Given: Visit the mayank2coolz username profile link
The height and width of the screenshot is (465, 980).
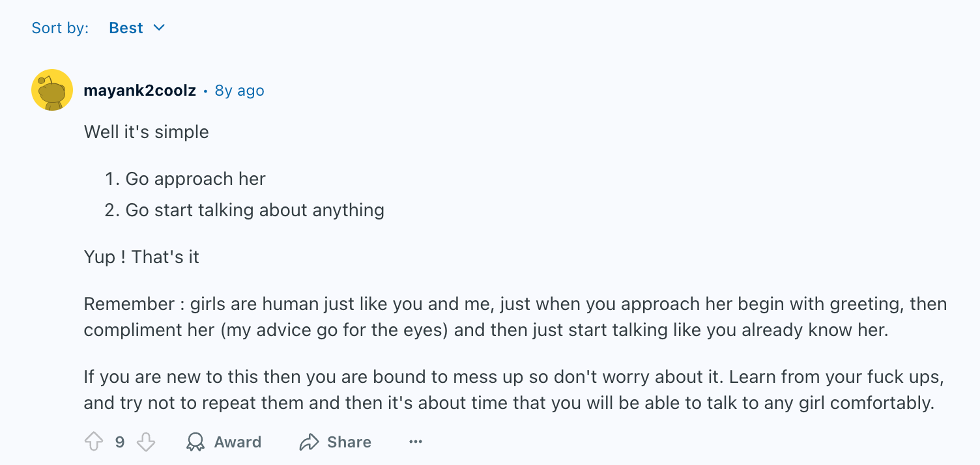Looking at the screenshot, I should pos(140,91).
